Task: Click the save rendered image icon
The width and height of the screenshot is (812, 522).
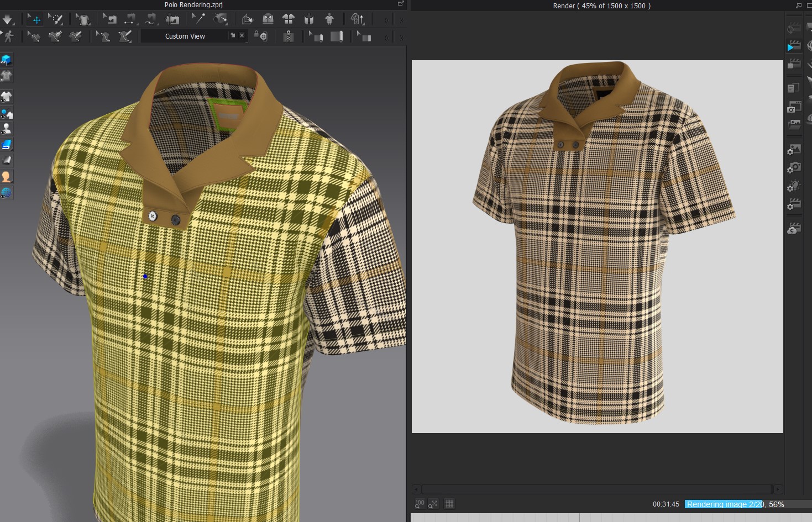Action: pos(794,124)
